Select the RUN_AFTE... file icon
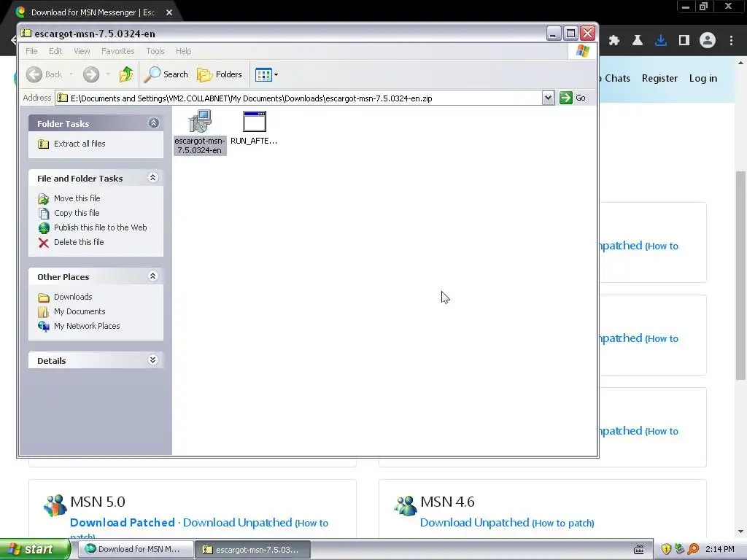 [254, 128]
